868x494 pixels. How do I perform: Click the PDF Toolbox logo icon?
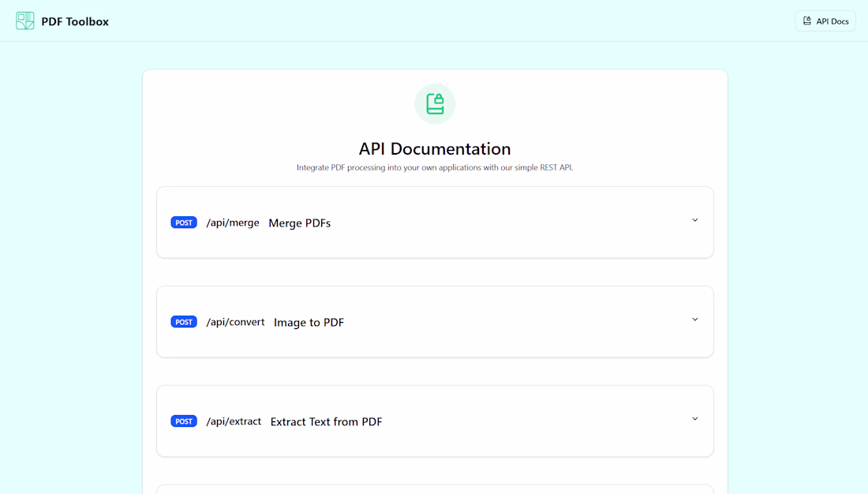(x=25, y=21)
